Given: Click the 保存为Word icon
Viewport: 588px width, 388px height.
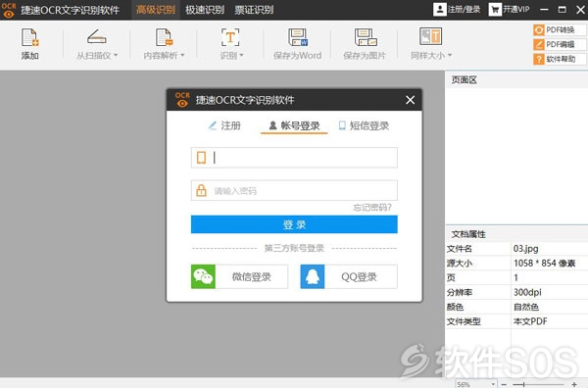Looking at the screenshot, I should click(298, 37).
